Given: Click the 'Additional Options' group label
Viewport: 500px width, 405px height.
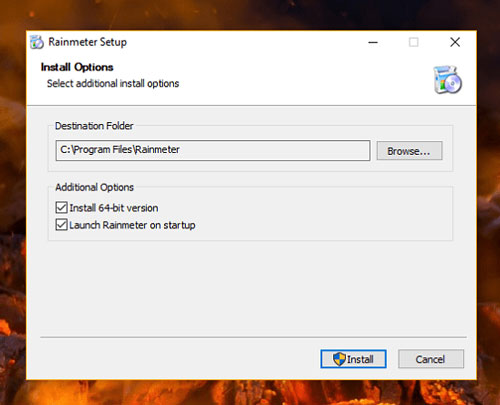Looking at the screenshot, I should 94,187.
